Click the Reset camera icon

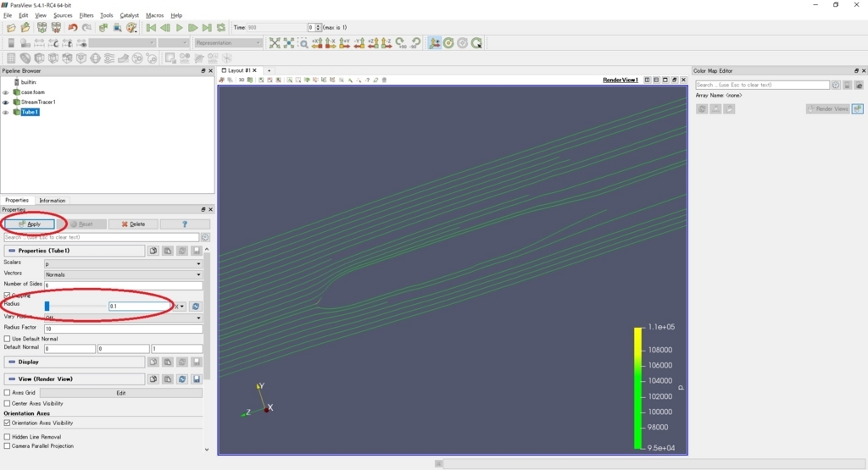275,43
